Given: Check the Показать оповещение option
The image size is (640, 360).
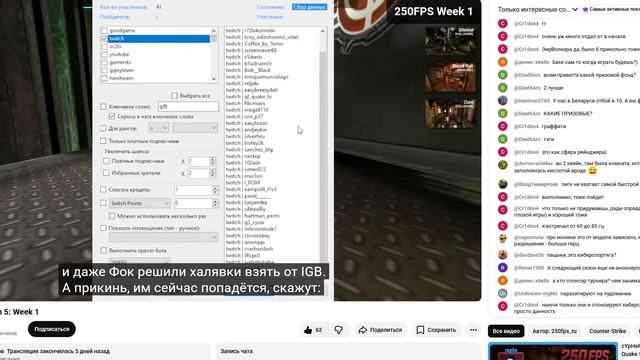Looking at the screenshot, I should coord(103,228).
